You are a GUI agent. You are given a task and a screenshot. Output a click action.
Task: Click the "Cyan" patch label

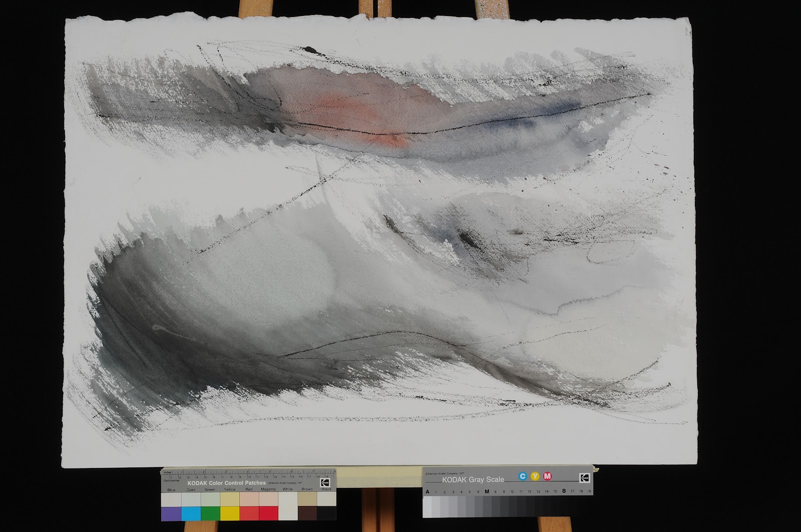[191, 490]
